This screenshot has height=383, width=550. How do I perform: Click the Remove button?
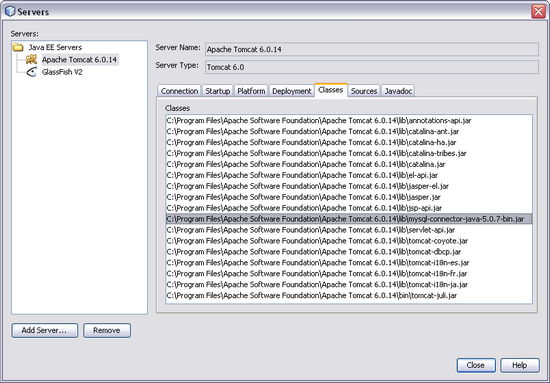[107, 330]
